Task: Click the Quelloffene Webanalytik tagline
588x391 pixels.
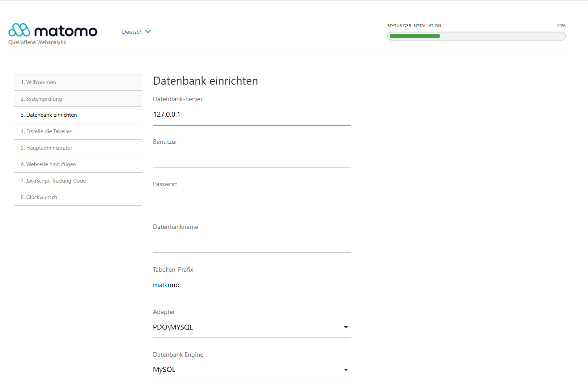Action: tap(37, 42)
